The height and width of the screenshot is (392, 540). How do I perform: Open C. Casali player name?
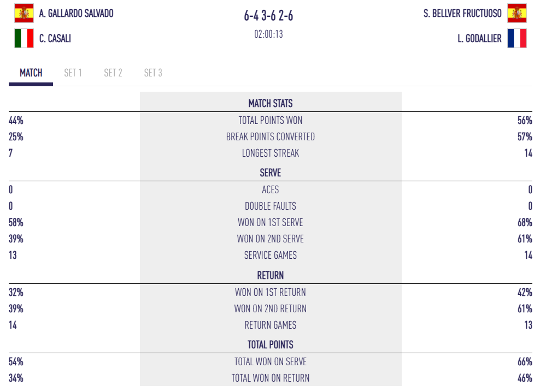[55, 38]
